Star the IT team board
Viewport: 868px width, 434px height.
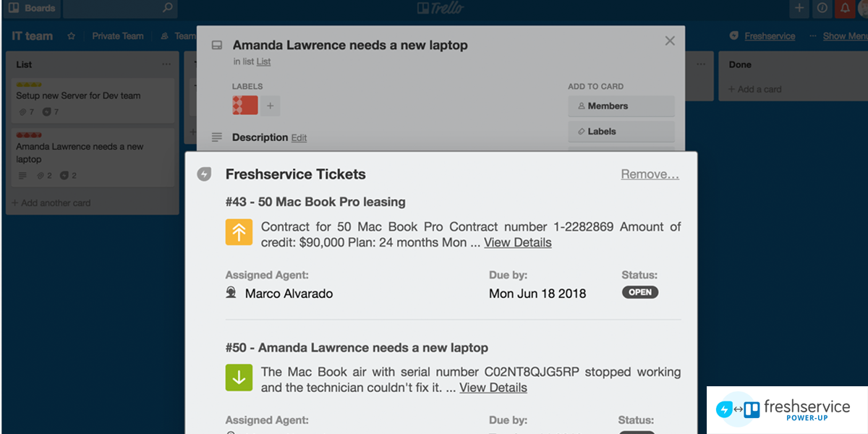(x=72, y=36)
